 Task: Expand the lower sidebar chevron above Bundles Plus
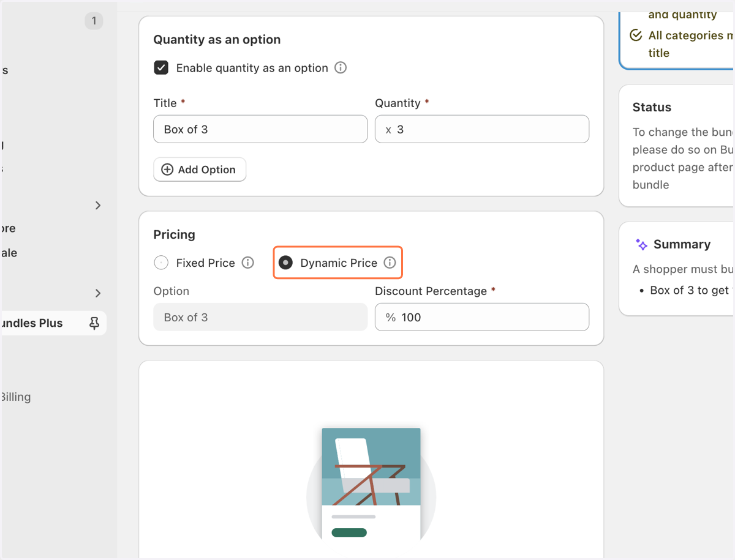[x=98, y=294]
